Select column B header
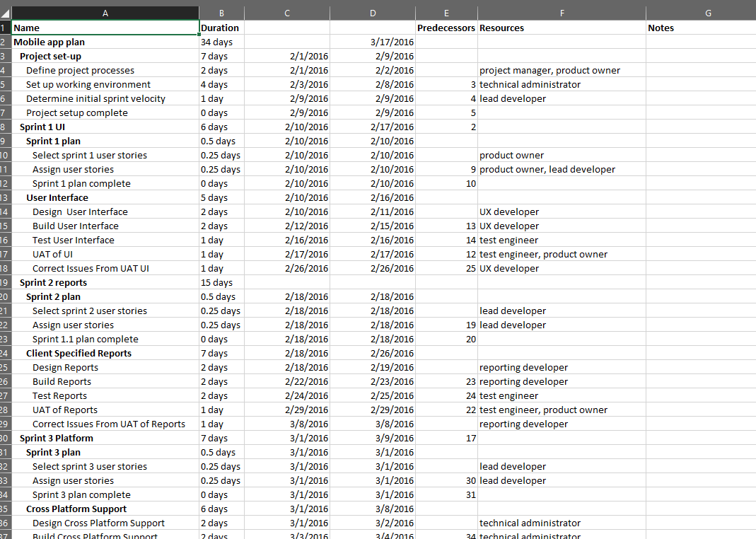Image resolution: width=756 pixels, height=539 pixels. click(x=221, y=13)
